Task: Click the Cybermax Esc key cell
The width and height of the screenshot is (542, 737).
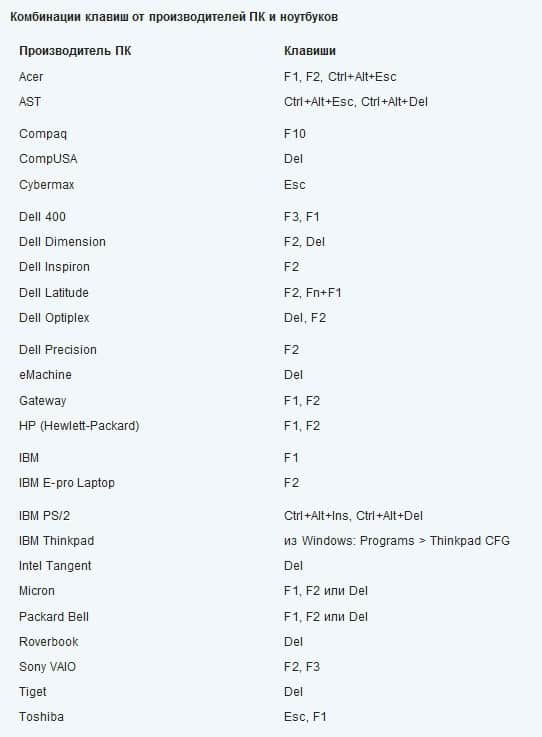Action: pyautogui.click(x=295, y=184)
